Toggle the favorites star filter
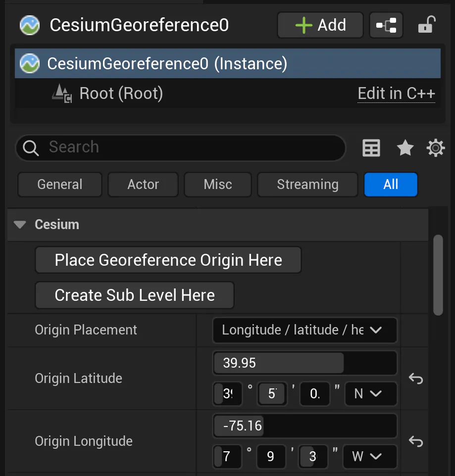Screen dimensions: 455x476 coord(405,148)
